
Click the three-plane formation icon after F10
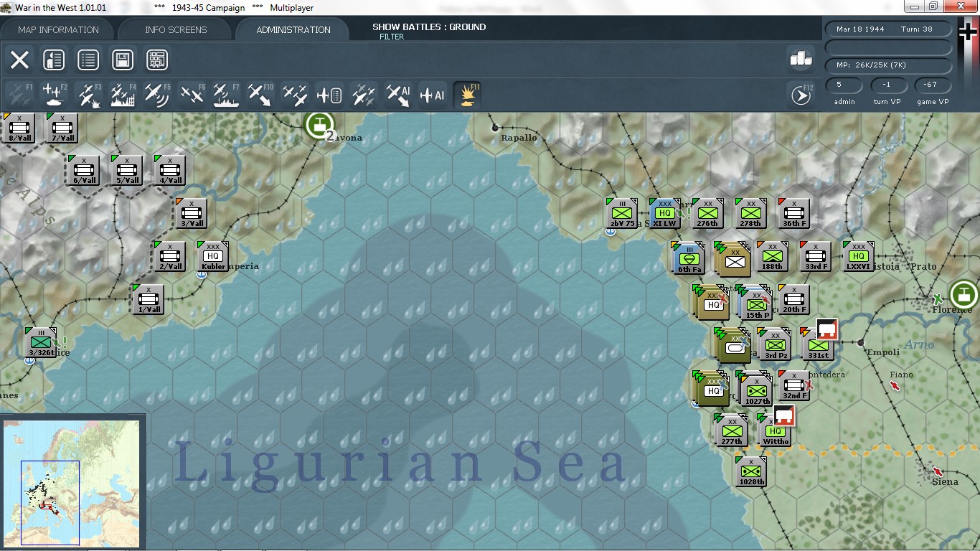pyautogui.click(x=295, y=95)
